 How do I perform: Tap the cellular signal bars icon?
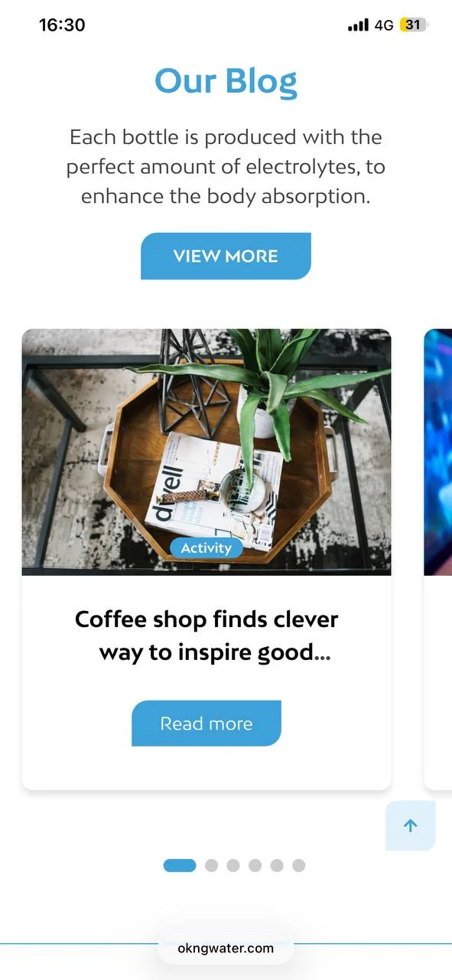358,25
